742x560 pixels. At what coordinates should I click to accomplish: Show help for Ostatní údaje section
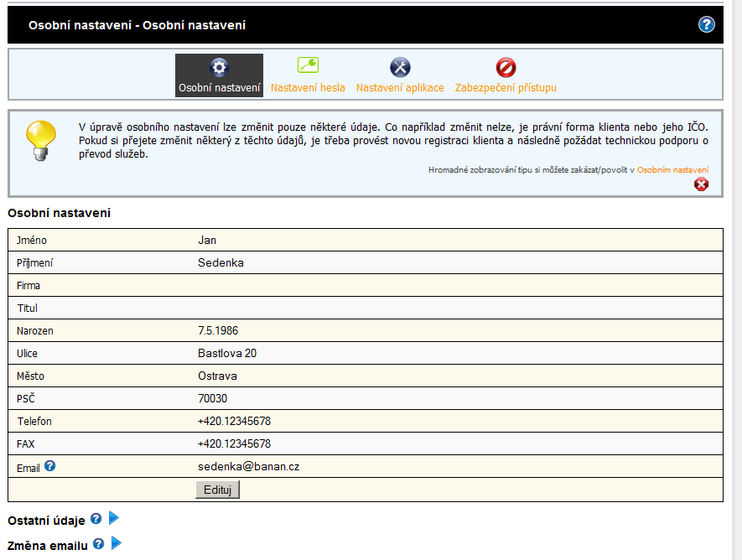pos(96,520)
